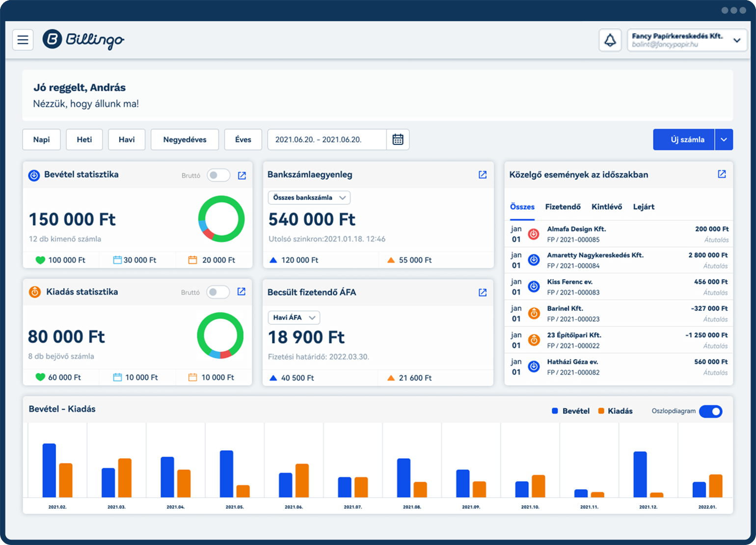Click the -327 000 Ft amount
This screenshot has width=756, height=545.
(x=709, y=308)
